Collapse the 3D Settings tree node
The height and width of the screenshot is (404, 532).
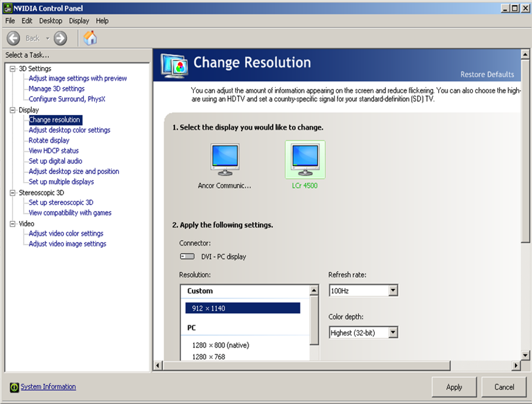(12, 68)
